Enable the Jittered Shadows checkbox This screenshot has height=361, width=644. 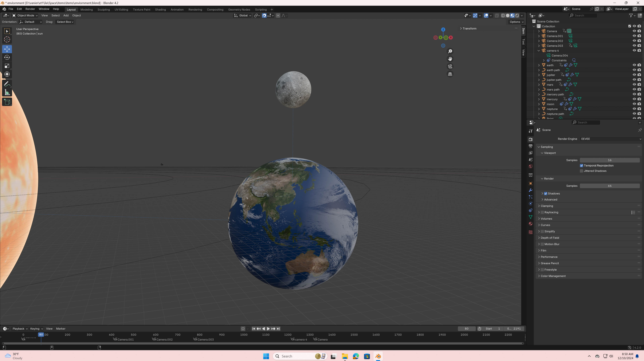581,171
